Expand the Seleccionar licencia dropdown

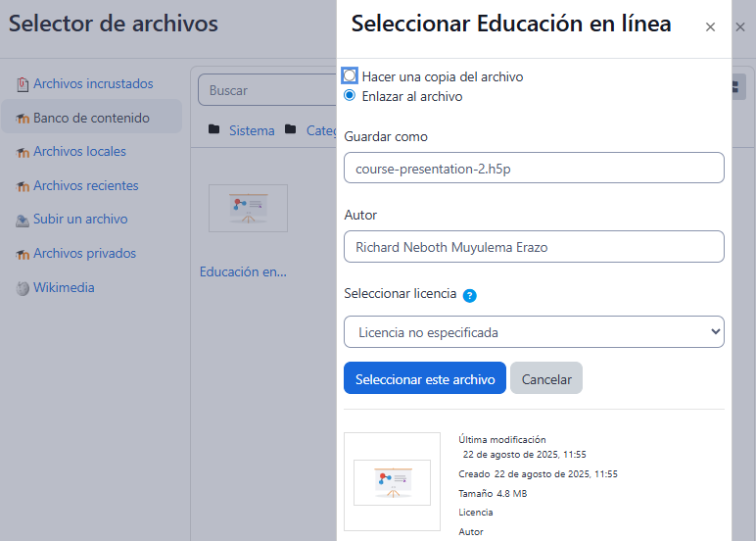coord(534,332)
